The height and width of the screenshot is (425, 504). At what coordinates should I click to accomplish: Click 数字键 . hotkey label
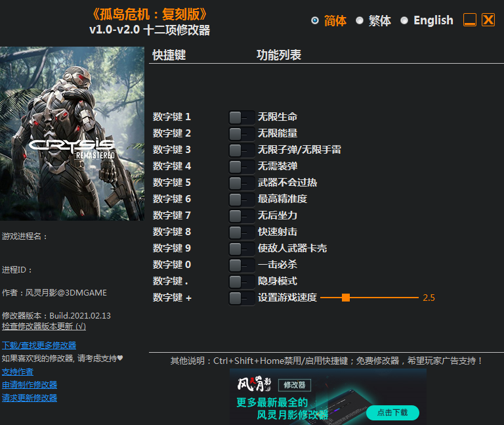[x=171, y=281]
